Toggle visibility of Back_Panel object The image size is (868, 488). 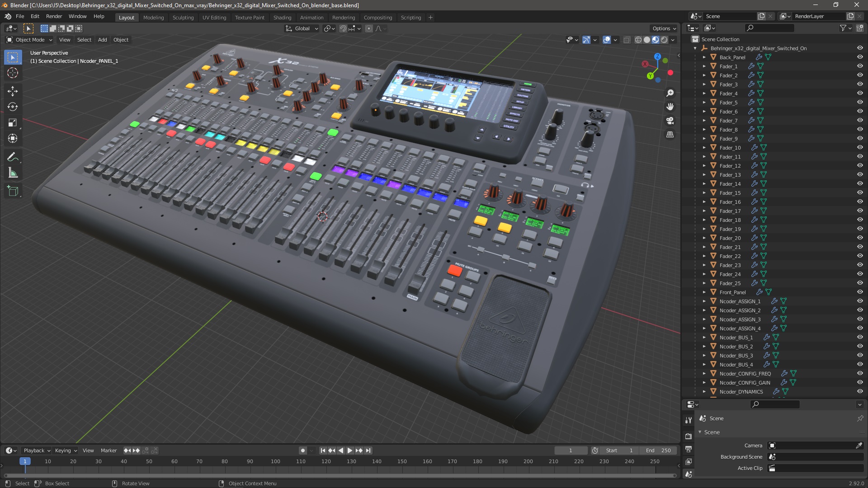pyautogui.click(x=860, y=57)
